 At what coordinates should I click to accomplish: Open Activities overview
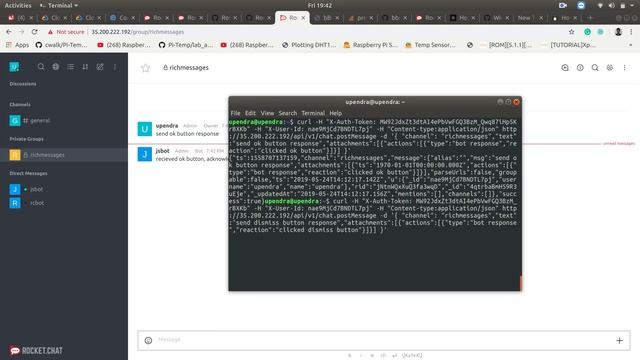tap(18, 5)
